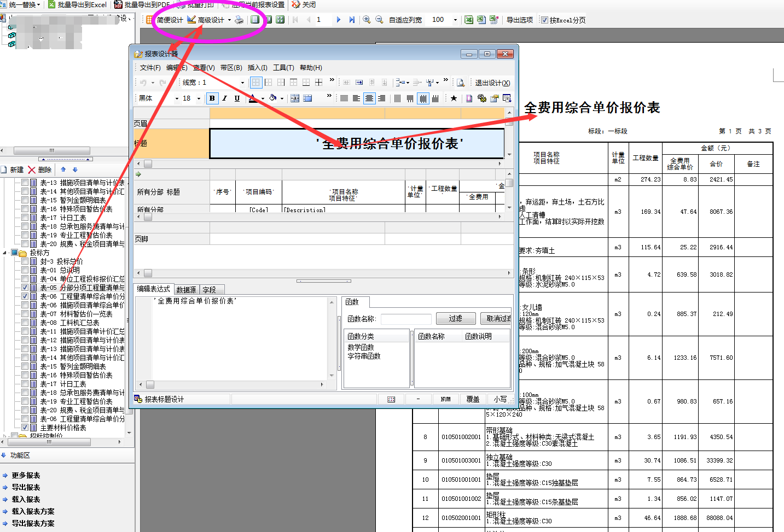This screenshot has width=784, height=532.
Task: Open 高级设计 advanced design
Action: [x=206, y=20]
